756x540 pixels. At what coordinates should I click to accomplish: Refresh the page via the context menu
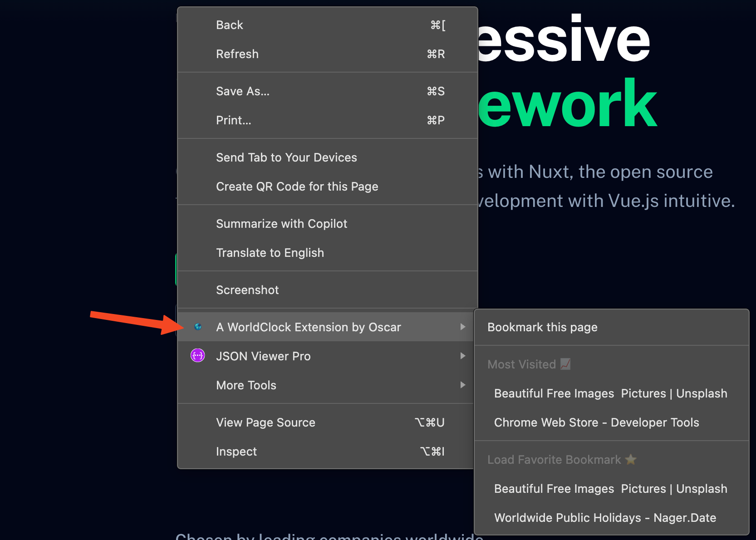click(237, 54)
